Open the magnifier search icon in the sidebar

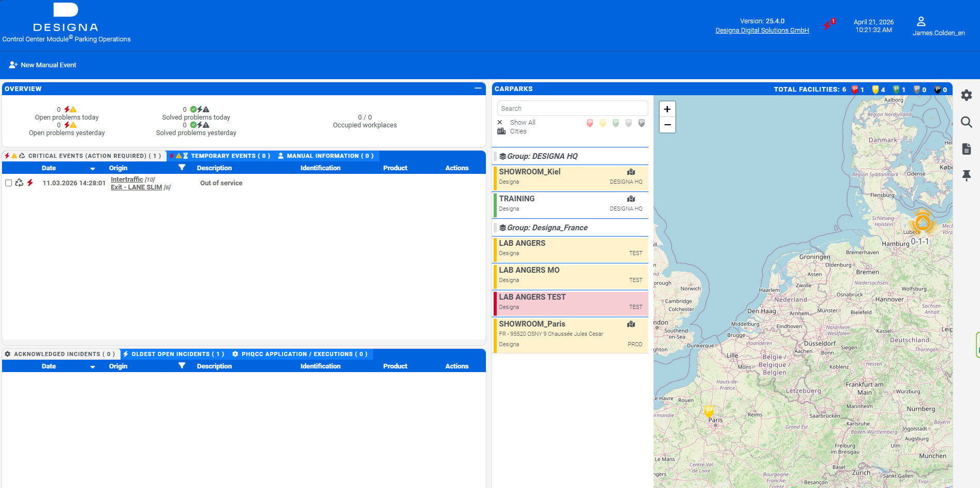(x=967, y=122)
